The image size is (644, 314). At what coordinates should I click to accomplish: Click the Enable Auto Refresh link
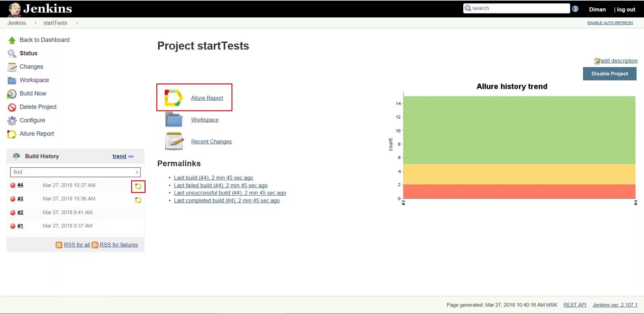point(610,23)
